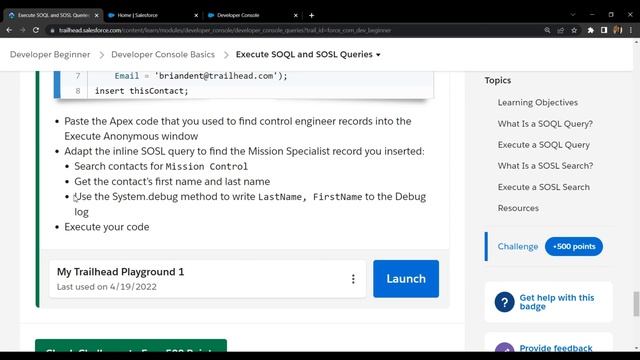
Task: Click the Topics heading in sidebar
Action: (x=498, y=80)
